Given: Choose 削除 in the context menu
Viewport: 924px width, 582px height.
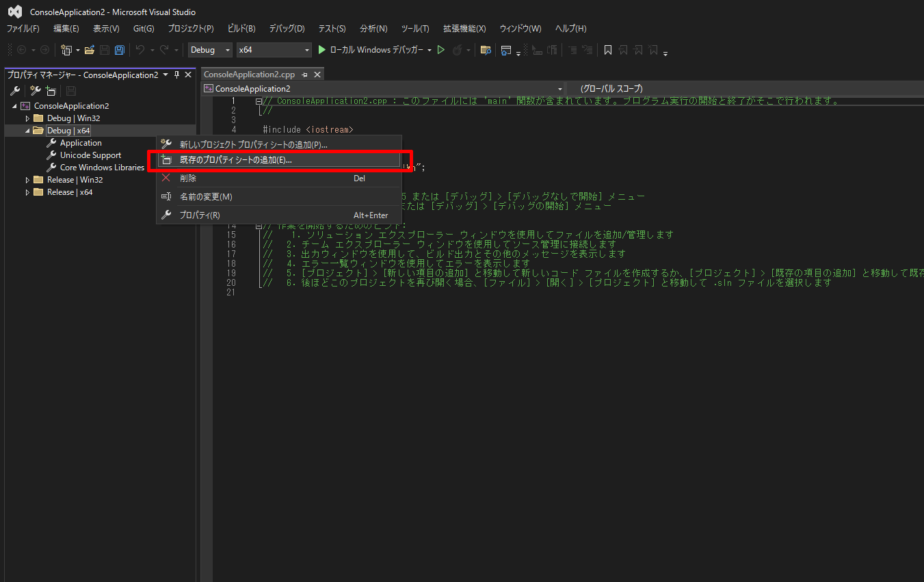Looking at the screenshot, I should coord(279,178).
